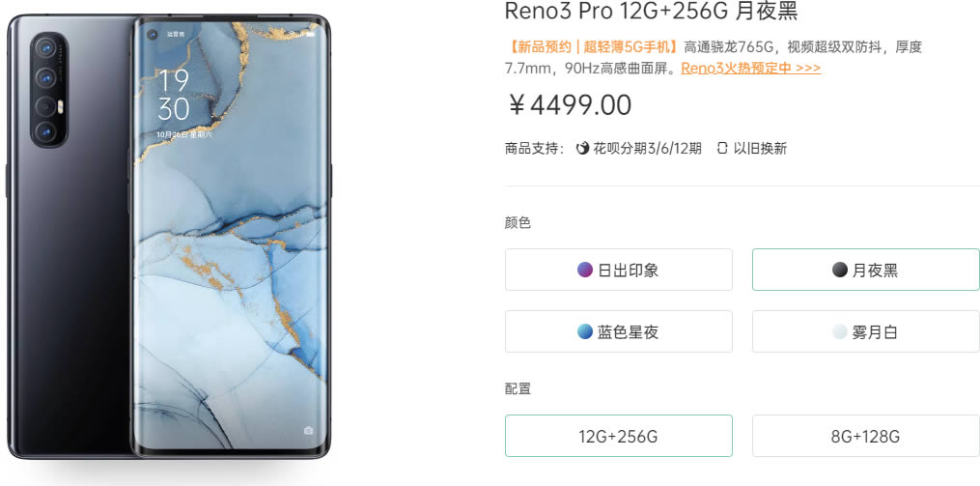Open the Reno3火热预定中 link
The image size is (980, 486).
coord(750,69)
